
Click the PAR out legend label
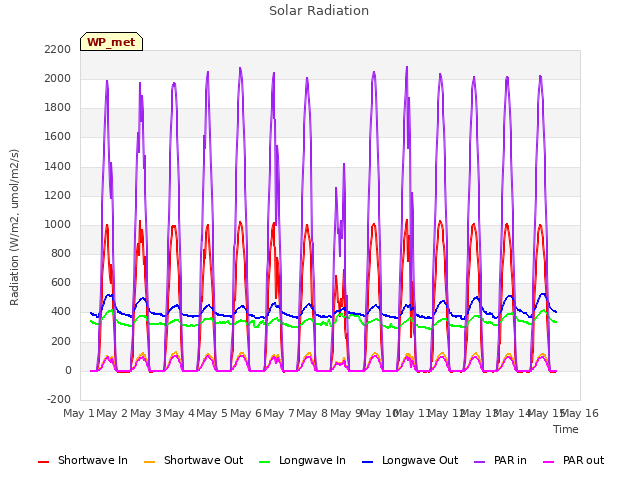583,460
